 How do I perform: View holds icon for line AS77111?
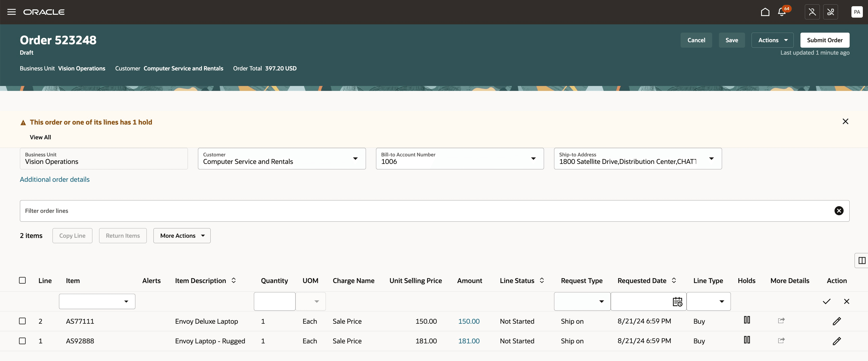click(747, 320)
